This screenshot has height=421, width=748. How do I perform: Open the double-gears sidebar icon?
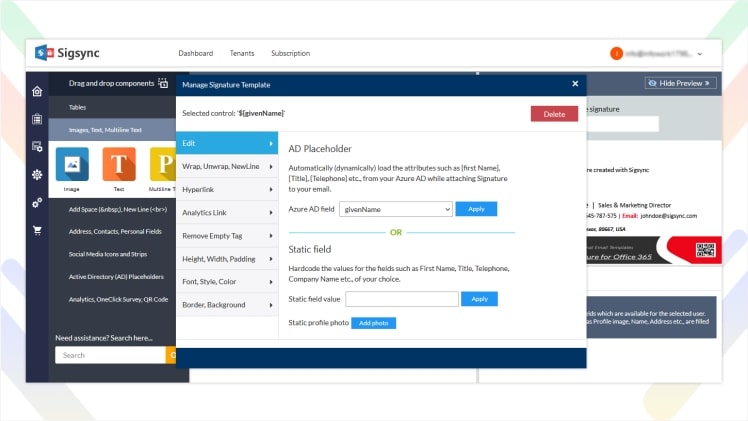point(37,203)
